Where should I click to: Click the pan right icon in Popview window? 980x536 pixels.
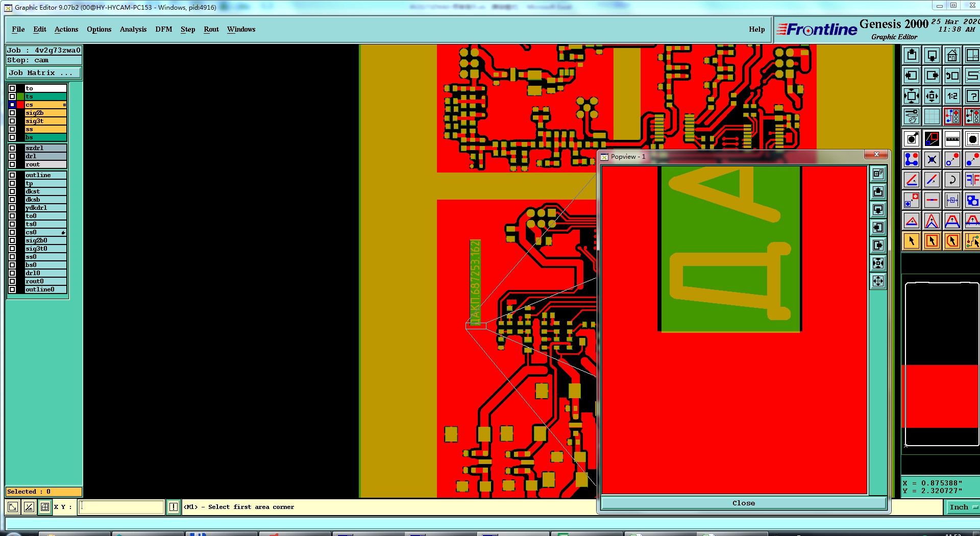[x=878, y=246]
